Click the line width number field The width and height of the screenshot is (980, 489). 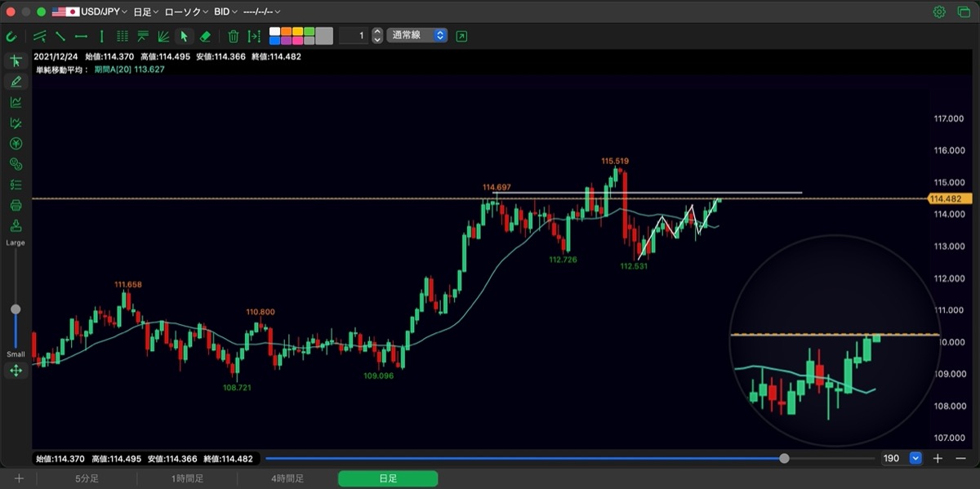[x=353, y=36]
